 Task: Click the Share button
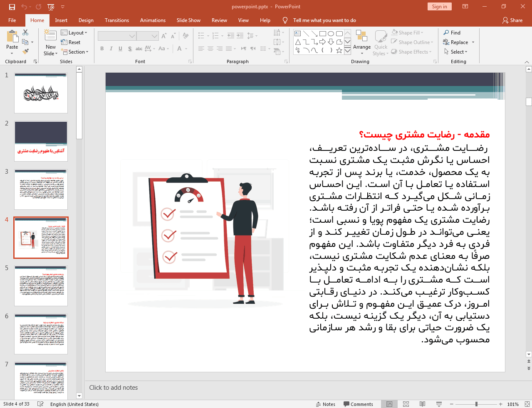coord(512,20)
